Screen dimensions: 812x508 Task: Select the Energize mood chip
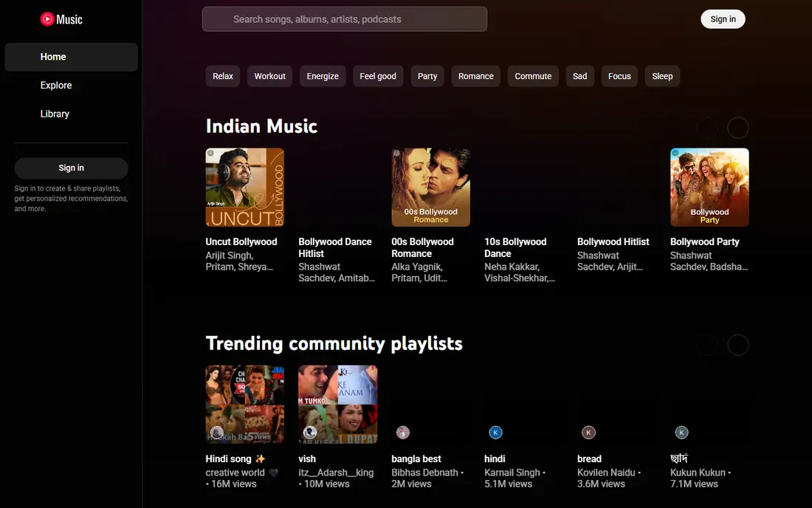point(323,76)
